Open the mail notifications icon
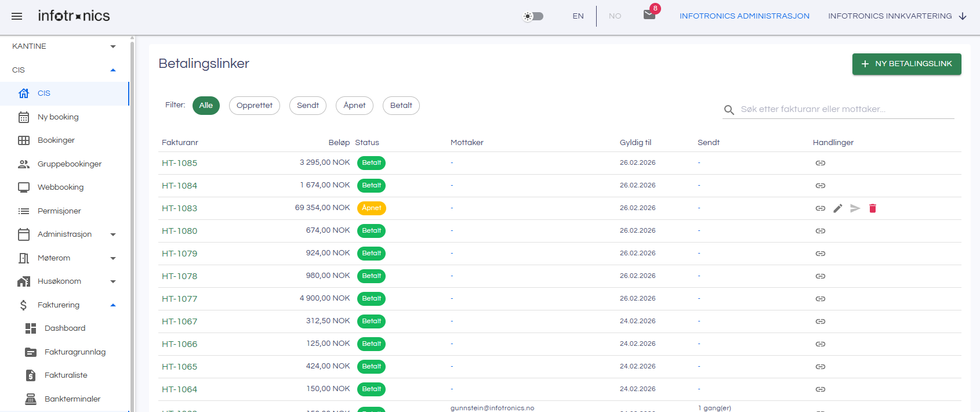This screenshot has width=980, height=412. pyautogui.click(x=649, y=15)
